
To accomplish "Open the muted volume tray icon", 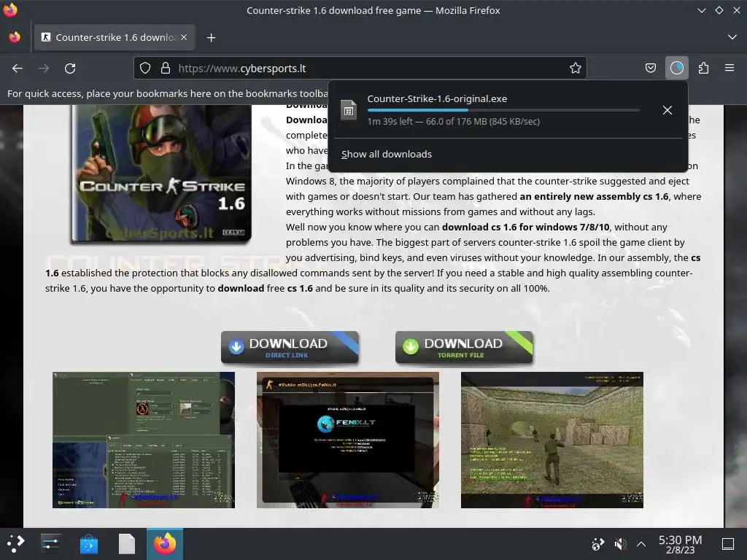I will click(x=620, y=544).
